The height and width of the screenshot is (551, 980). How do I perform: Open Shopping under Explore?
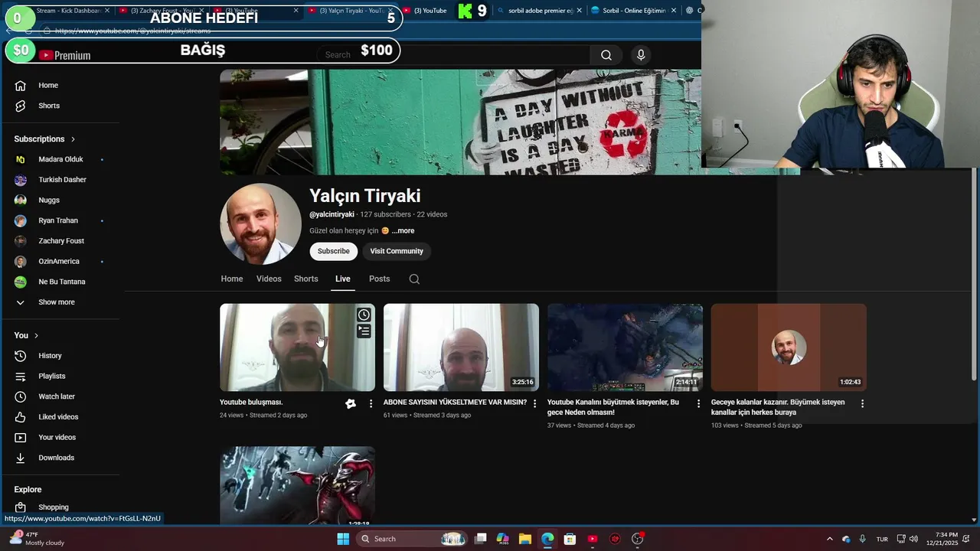(x=54, y=507)
